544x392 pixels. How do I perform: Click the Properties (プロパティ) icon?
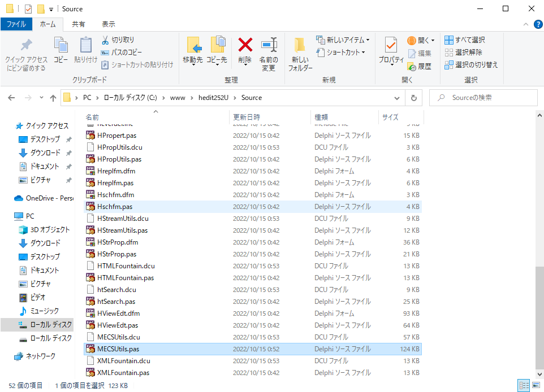coord(391,45)
